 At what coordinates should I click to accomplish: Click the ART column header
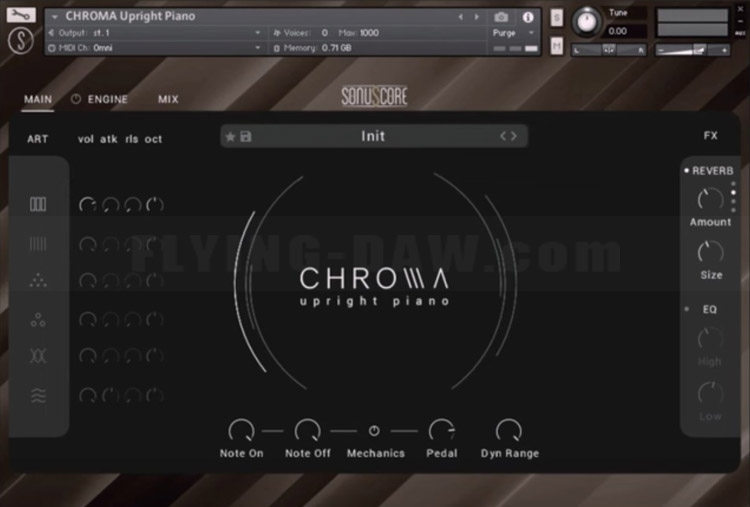point(37,139)
